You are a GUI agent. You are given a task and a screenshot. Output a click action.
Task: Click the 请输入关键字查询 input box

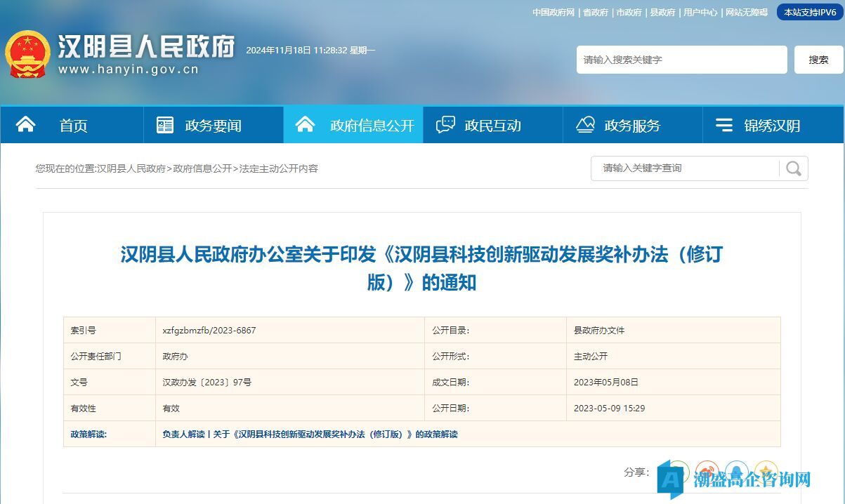tap(685, 168)
